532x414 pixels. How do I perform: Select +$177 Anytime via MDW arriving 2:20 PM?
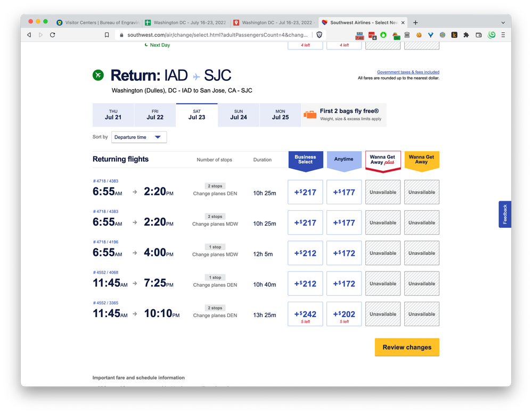[x=344, y=223]
